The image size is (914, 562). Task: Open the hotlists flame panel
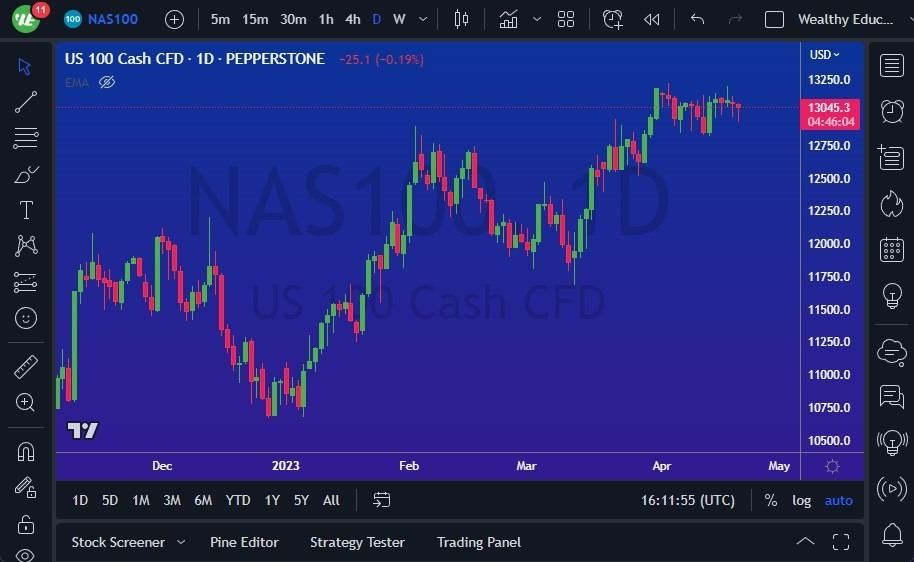[892, 204]
